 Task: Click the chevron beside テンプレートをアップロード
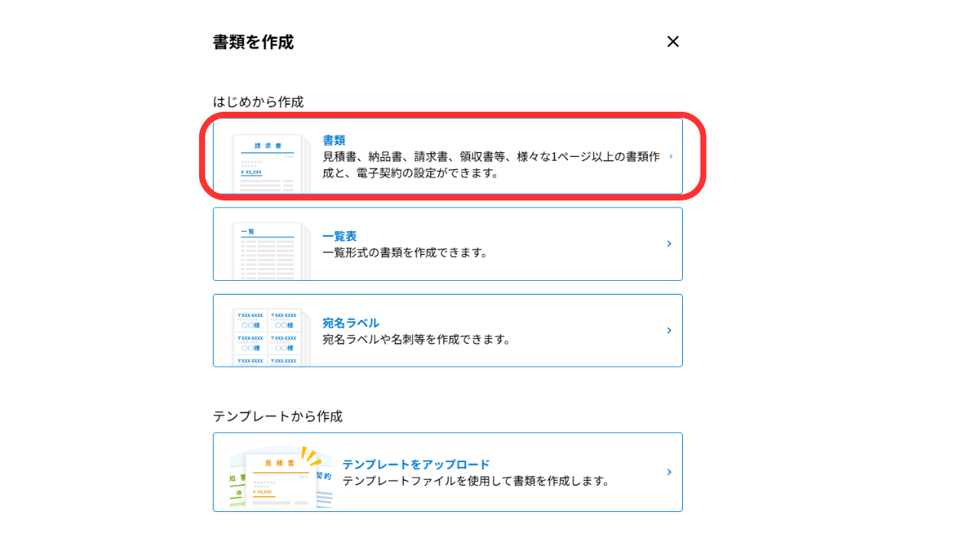click(669, 471)
